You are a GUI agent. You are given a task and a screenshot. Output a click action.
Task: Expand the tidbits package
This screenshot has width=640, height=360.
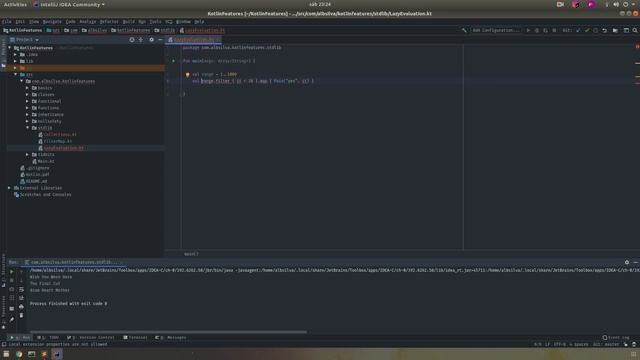click(x=28, y=155)
